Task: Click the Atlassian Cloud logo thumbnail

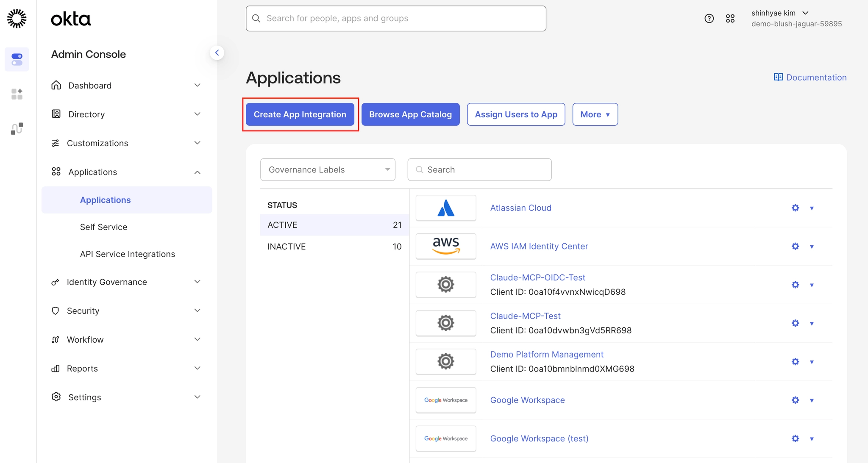Action: [x=446, y=208]
